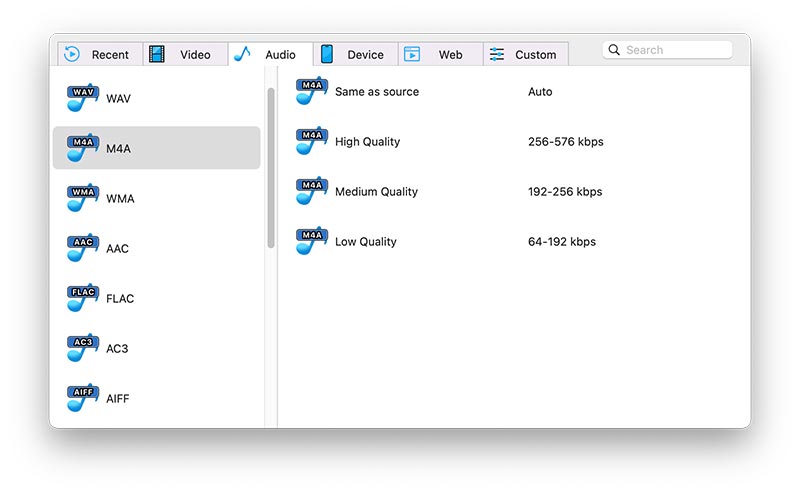Click the magnifying glass search icon

tap(614, 50)
